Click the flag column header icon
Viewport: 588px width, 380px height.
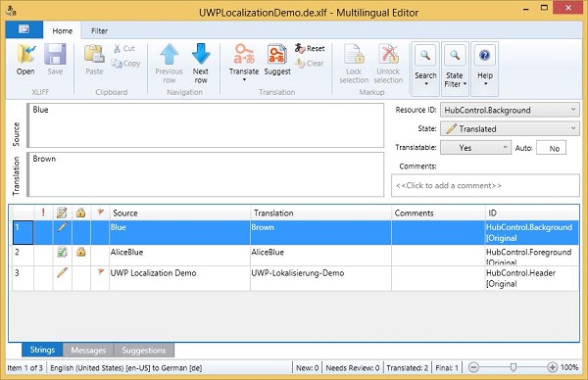[x=100, y=213]
